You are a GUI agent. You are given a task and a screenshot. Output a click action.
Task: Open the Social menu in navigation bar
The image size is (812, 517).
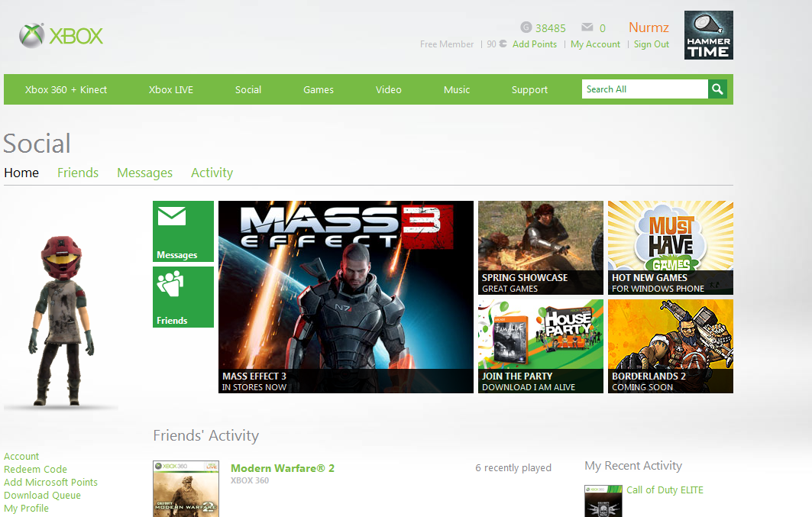248,89
